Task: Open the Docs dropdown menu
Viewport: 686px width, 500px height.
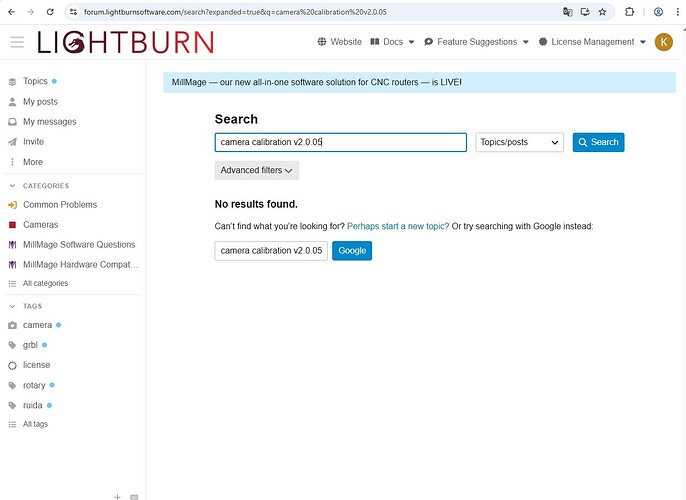Action: (x=392, y=42)
